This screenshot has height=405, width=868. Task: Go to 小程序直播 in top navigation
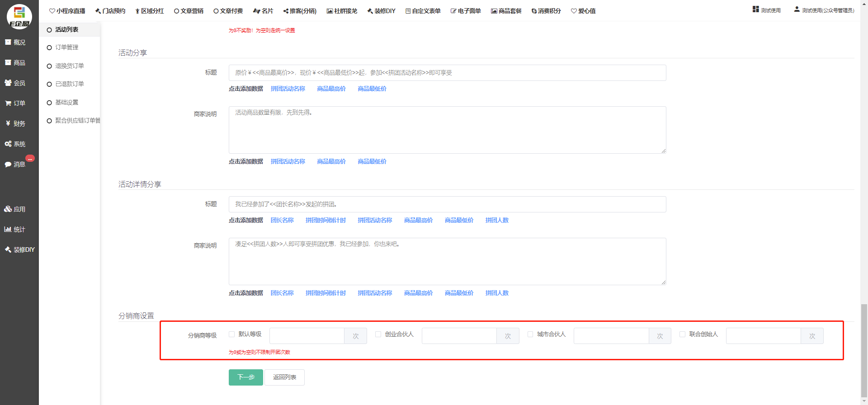[67, 11]
